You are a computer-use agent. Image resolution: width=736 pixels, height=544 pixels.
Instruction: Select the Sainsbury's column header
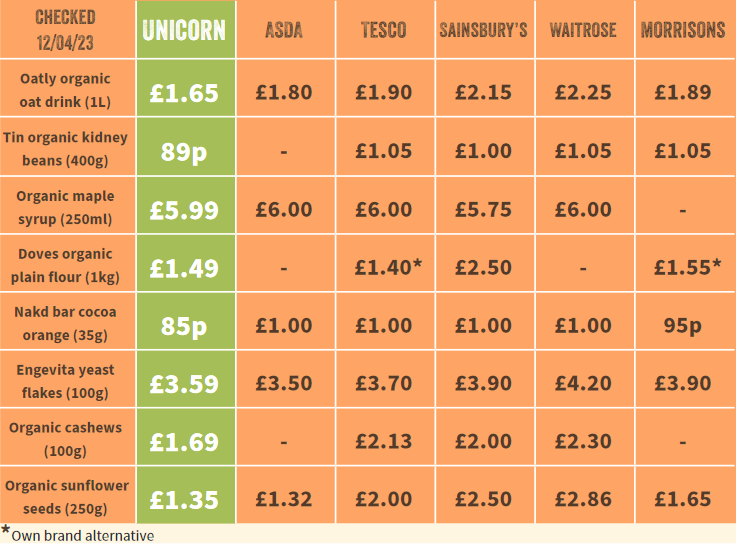click(x=483, y=29)
